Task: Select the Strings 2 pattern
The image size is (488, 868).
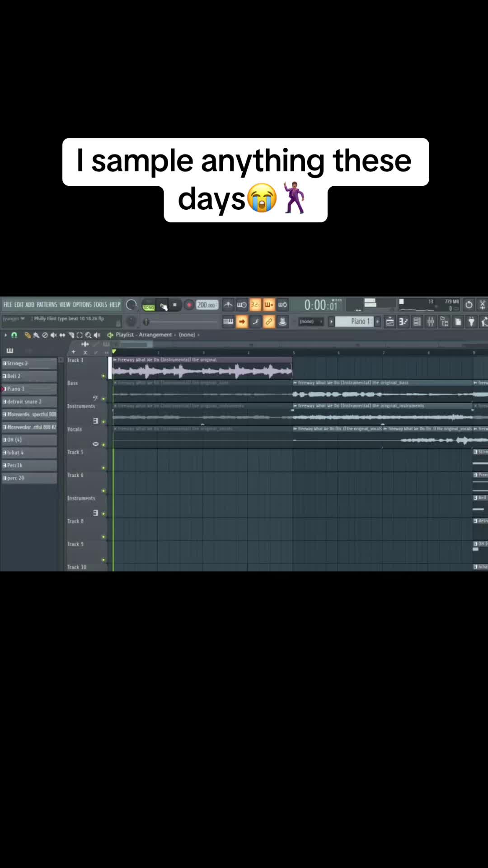Action: click(29, 363)
